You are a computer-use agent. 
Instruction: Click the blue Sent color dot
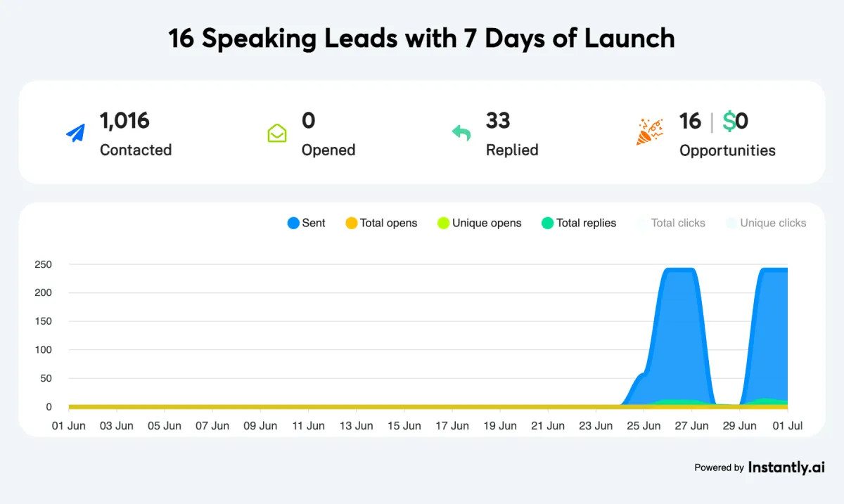pyautogui.click(x=293, y=223)
